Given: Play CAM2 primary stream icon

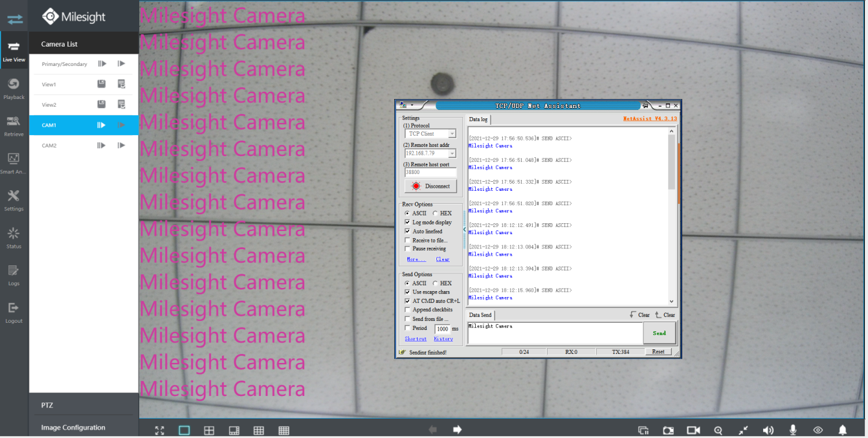Looking at the screenshot, I should click(x=102, y=146).
